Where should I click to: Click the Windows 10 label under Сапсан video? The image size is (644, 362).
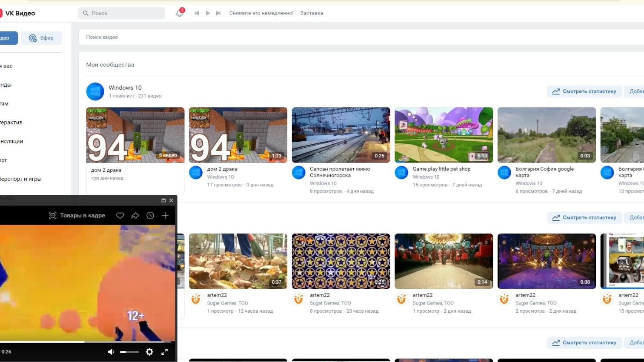click(323, 183)
